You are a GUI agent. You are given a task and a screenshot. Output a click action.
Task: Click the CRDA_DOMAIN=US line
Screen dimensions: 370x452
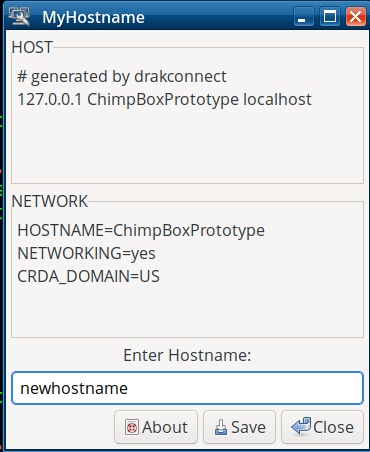[x=88, y=276]
